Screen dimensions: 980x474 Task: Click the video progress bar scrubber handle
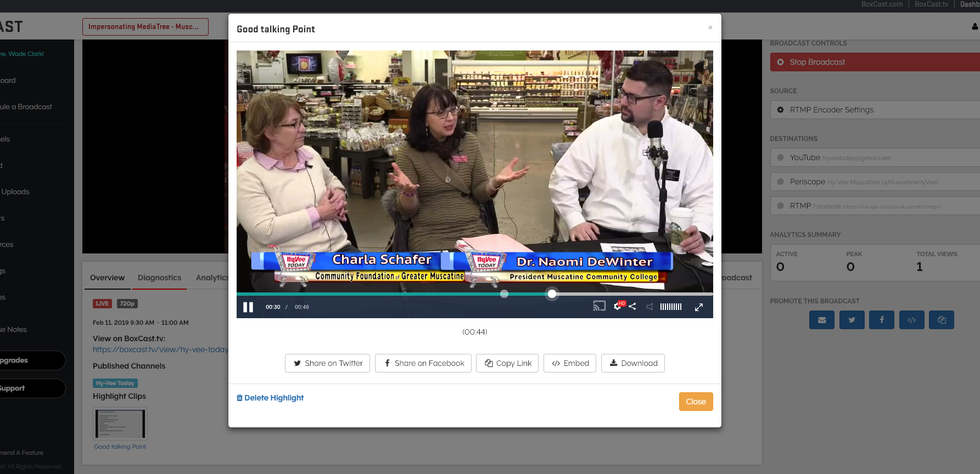pos(552,294)
